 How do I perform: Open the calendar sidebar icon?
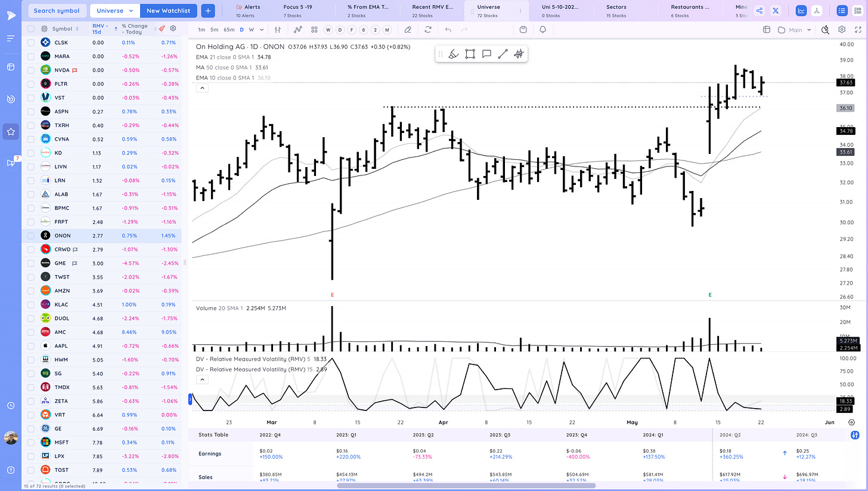tap(11, 67)
